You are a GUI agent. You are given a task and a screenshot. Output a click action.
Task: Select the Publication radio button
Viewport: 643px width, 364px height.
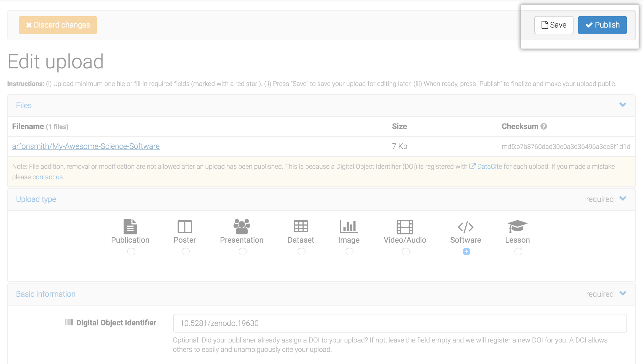click(131, 251)
